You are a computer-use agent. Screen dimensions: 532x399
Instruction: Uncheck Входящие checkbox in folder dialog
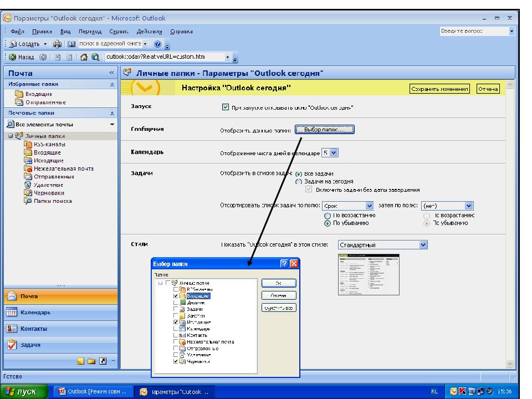click(176, 296)
